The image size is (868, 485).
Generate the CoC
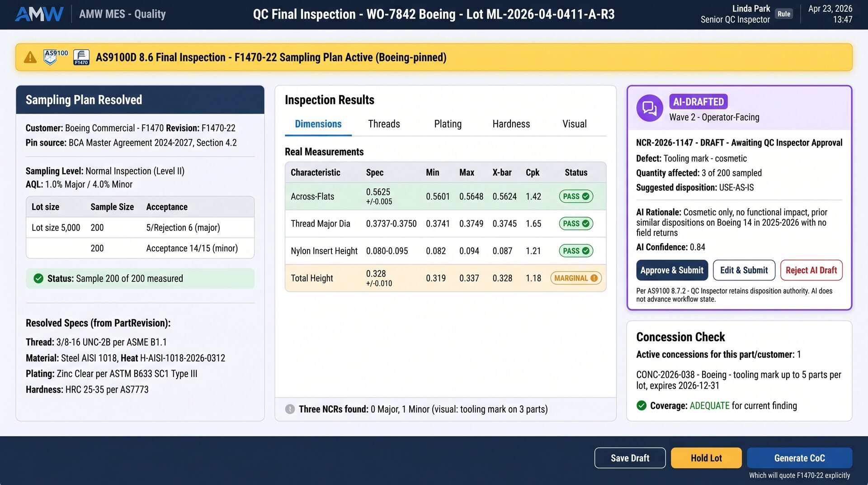(799, 458)
